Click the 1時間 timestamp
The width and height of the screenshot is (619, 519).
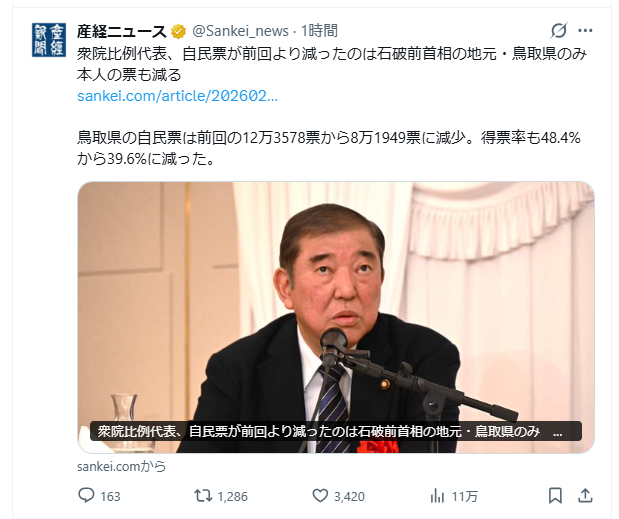pos(319,31)
